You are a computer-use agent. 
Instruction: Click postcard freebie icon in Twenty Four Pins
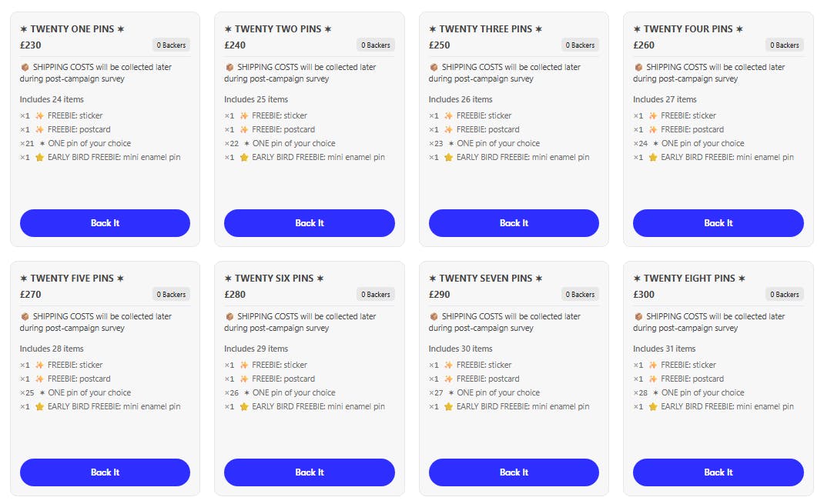coord(653,129)
